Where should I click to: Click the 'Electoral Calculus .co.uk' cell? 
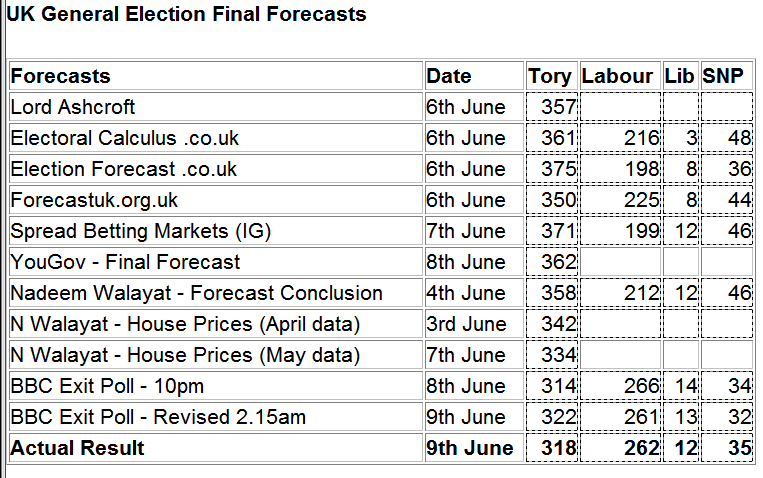[x=125, y=138]
